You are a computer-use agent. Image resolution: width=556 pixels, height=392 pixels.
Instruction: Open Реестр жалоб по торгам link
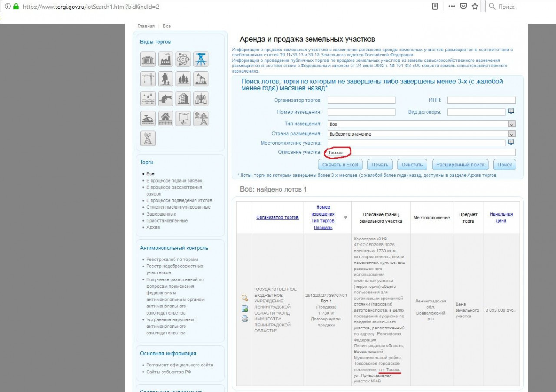172,259
